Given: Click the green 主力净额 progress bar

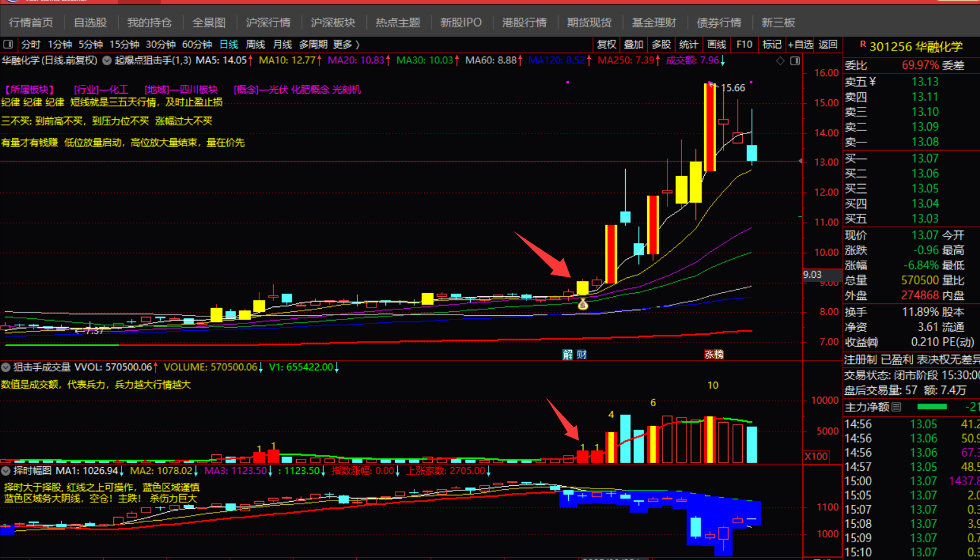Looking at the screenshot, I should [x=931, y=407].
